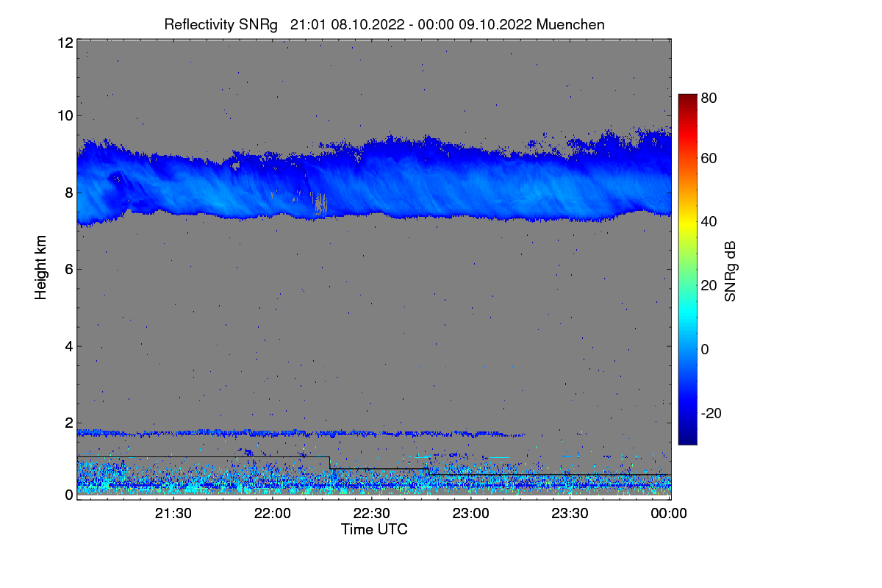
Task: Click the thick blue cloud layer near 8 km
Action: coord(373,180)
